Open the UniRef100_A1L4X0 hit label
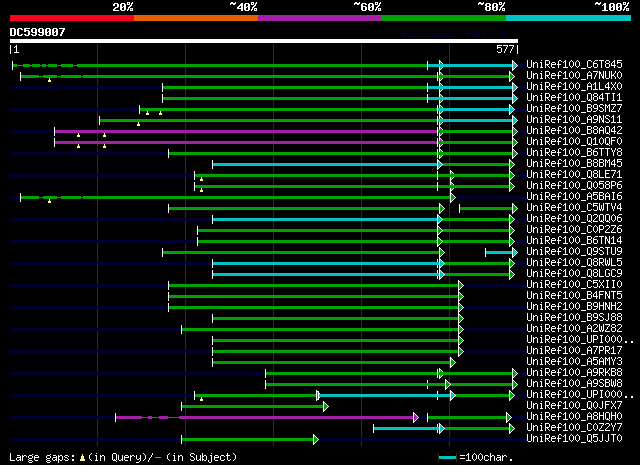This screenshot has width=640, height=465. pyautogui.click(x=574, y=87)
